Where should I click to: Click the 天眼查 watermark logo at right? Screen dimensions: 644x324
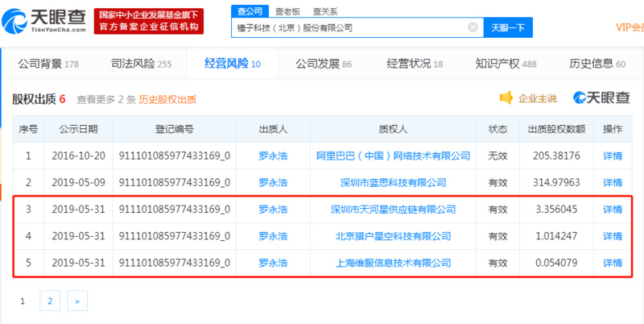tap(601, 98)
